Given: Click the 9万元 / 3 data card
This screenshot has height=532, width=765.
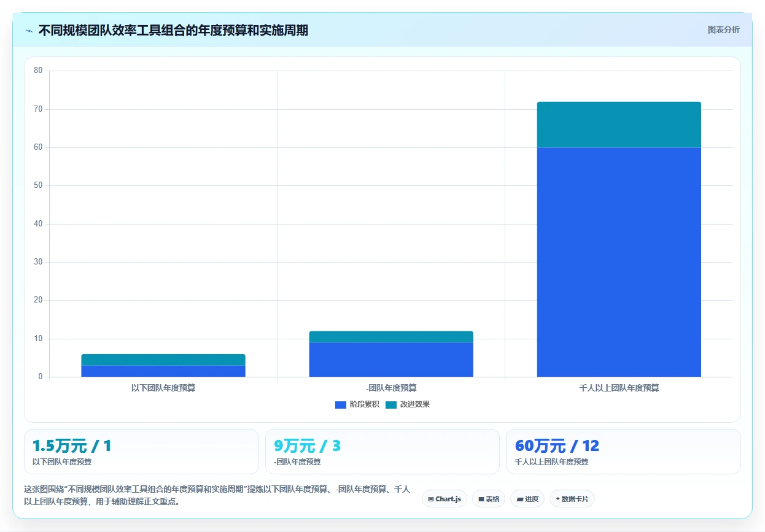Looking at the screenshot, I should pos(382,452).
